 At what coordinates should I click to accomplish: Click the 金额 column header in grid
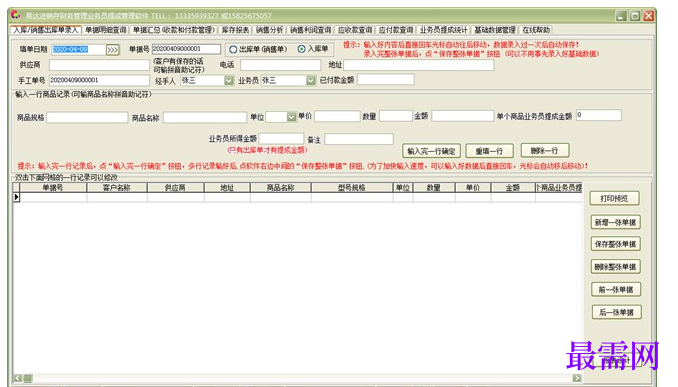click(x=513, y=188)
